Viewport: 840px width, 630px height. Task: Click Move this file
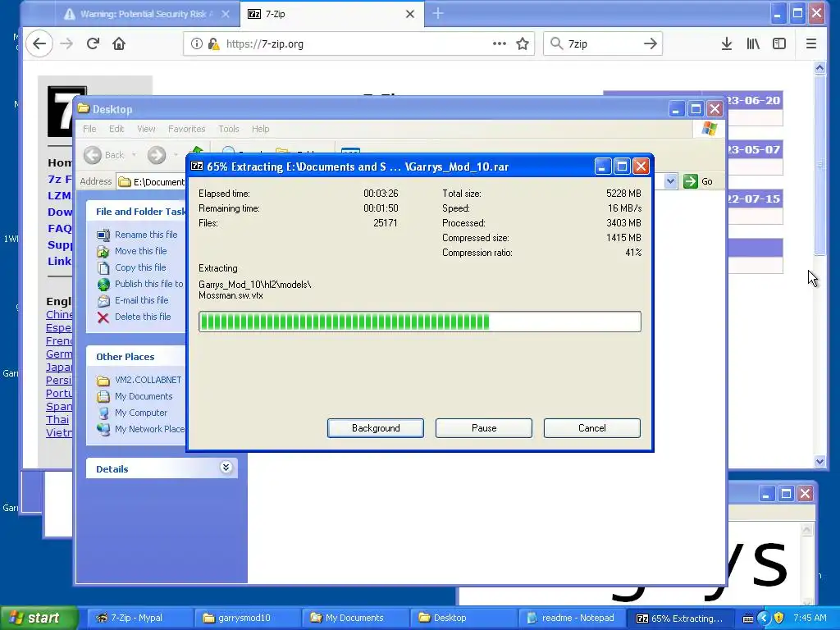pyautogui.click(x=140, y=251)
